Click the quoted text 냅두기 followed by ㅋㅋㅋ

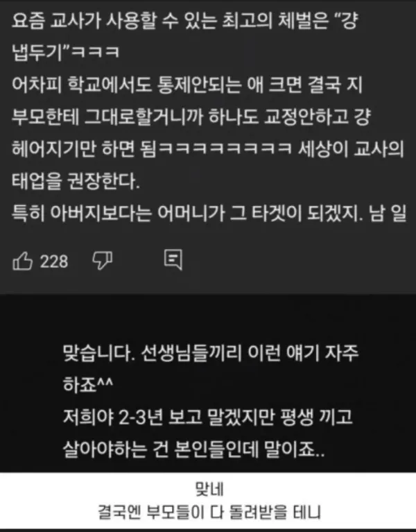(65, 53)
